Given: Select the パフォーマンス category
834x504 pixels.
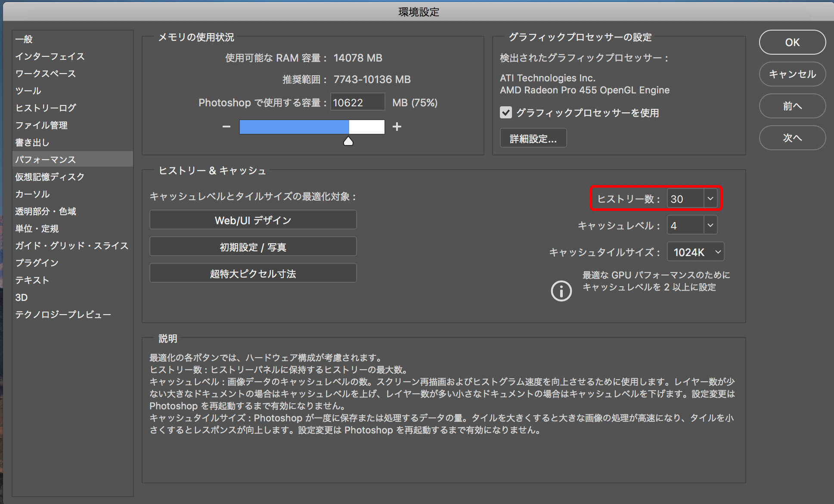Looking at the screenshot, I should point(72,159).
